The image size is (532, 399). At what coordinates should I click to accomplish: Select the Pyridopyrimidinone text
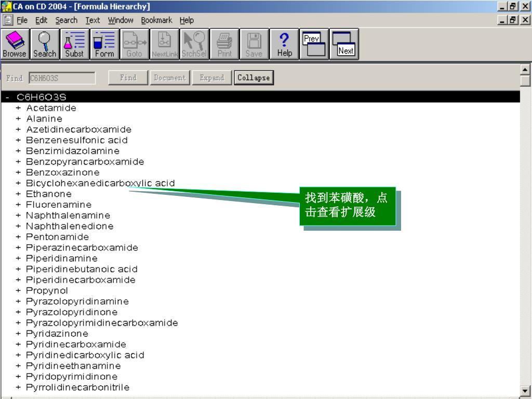(72, 377)
